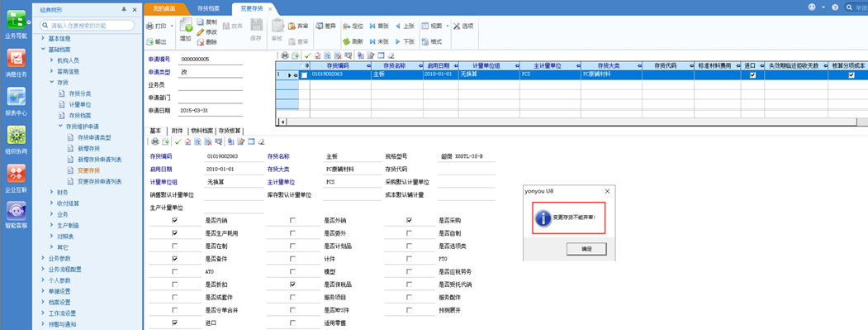Viewport: 868px width, 330px height.
Task: Go to last record with 末张
Action: click(379, 41)
